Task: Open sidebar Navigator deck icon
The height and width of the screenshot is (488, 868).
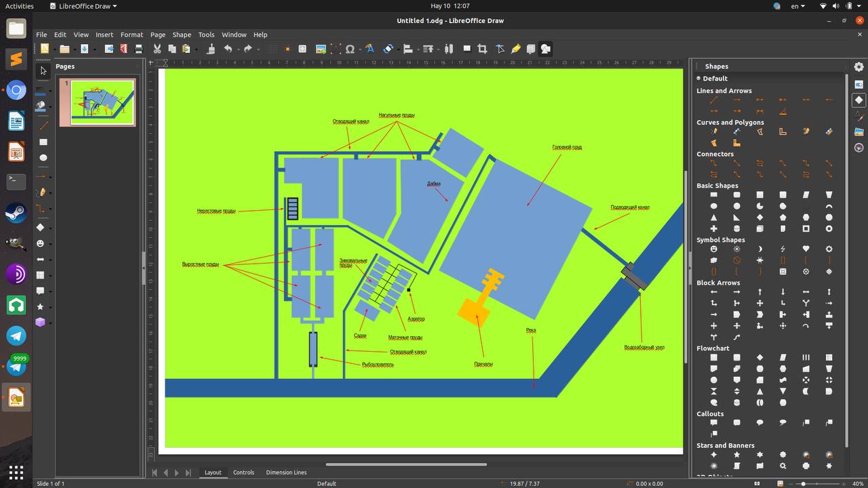Action: click(x=859, y=147)
